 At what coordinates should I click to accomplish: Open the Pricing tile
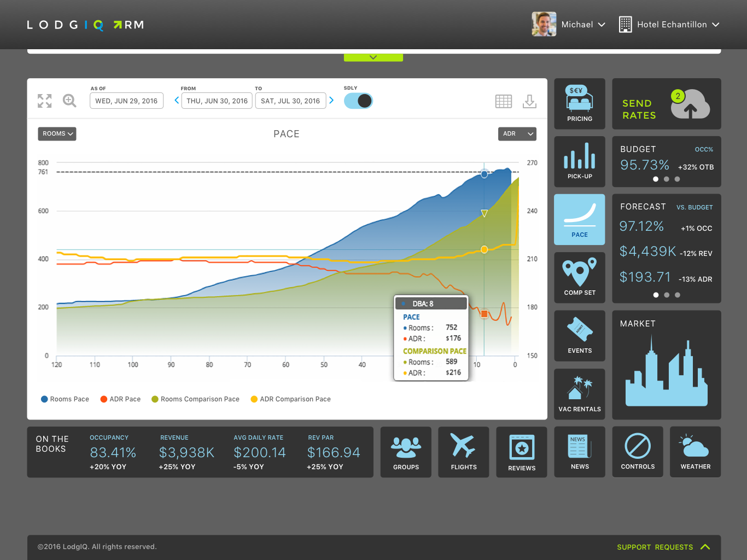pyautogui.click(x=579, y=103)
